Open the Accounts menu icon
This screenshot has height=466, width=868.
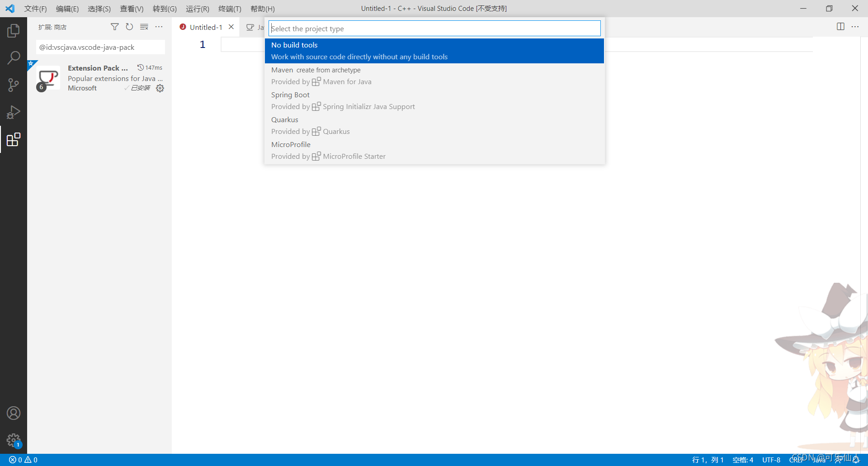tap(14, 413)
